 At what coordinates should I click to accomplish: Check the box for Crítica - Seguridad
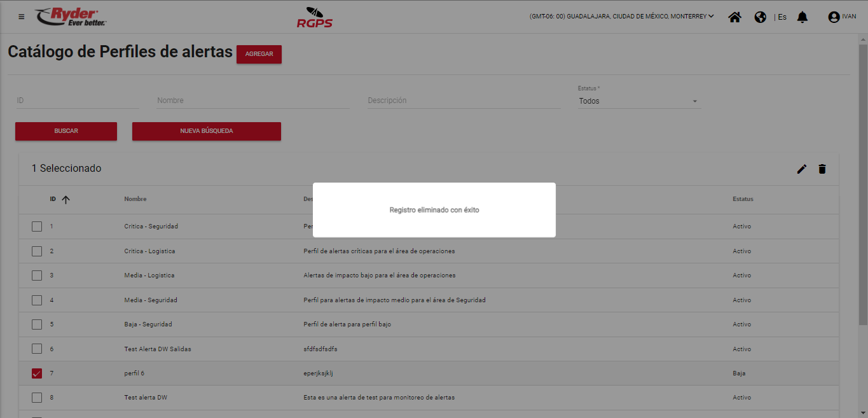[x=37, y=226]
